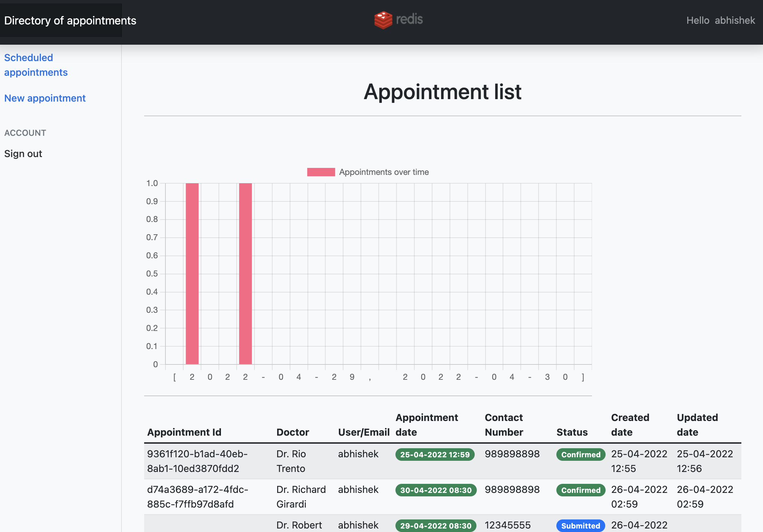
Task: Open New appointment
Action: pyautogui.click(x=45, y=98)
